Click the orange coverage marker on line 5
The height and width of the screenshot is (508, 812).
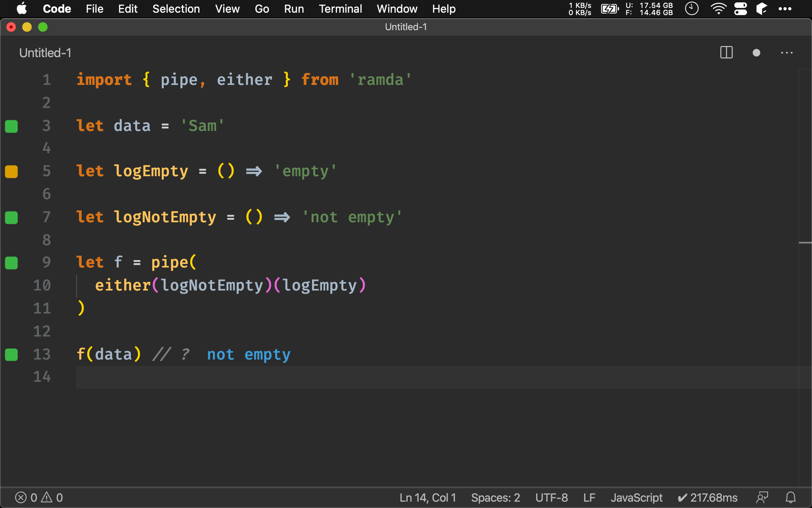coord(11,171)
